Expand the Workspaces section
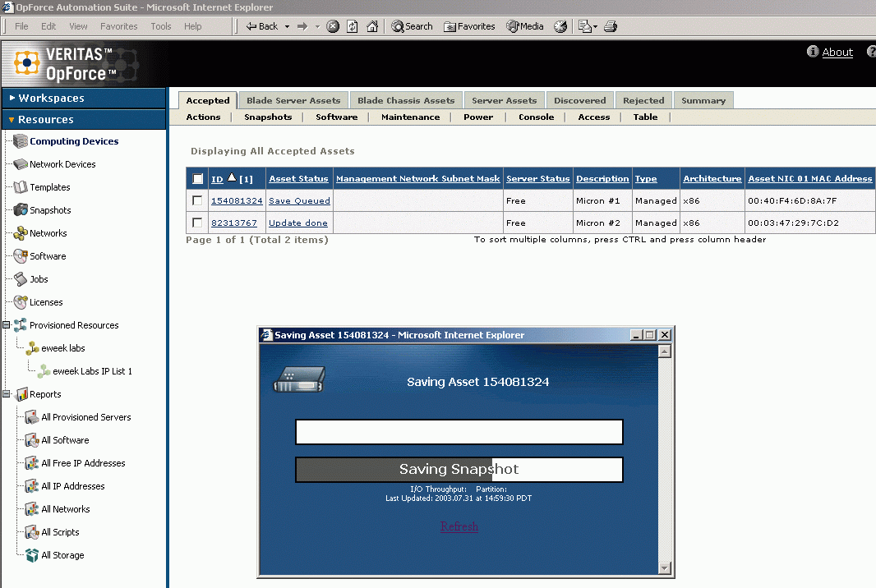Screen dimensions: 876x588 (12, 98)
